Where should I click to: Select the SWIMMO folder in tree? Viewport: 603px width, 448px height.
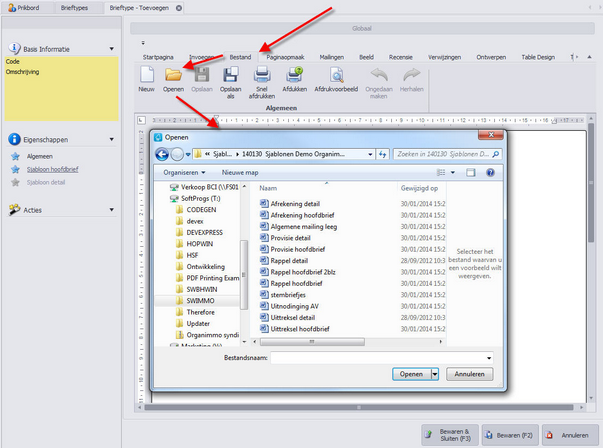pyautogui.click(x=200, y=301)
